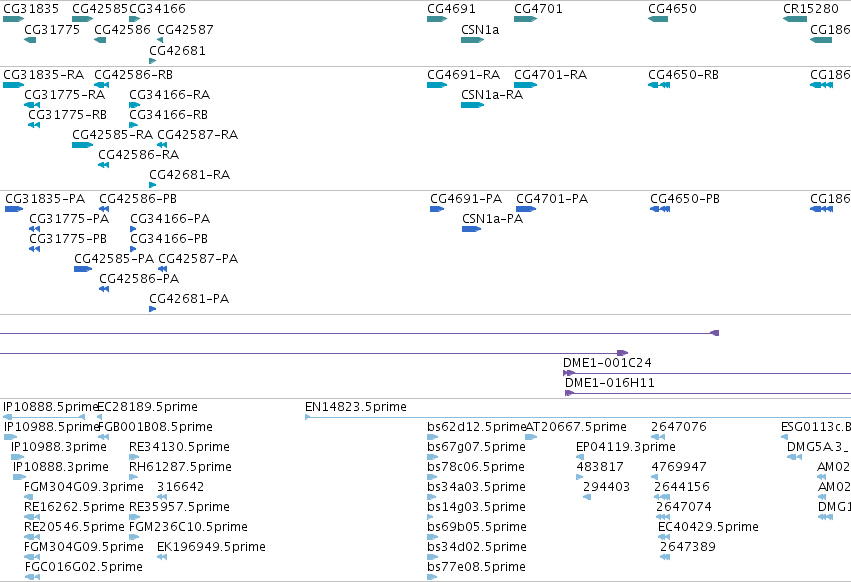Viewport: 851px width, 582px height.
Task: Select the FGB001B08.5prime EST label
Action: point(155,427)
